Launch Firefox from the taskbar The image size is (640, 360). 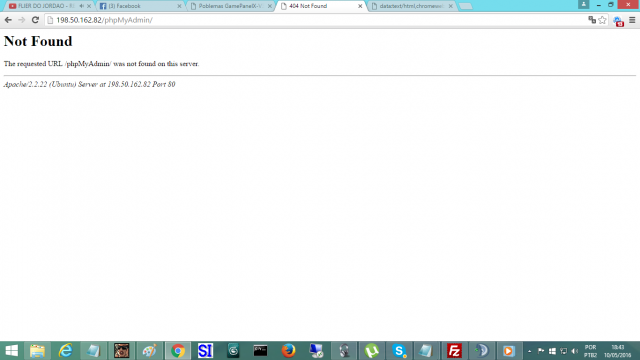(x=289, y=351)
